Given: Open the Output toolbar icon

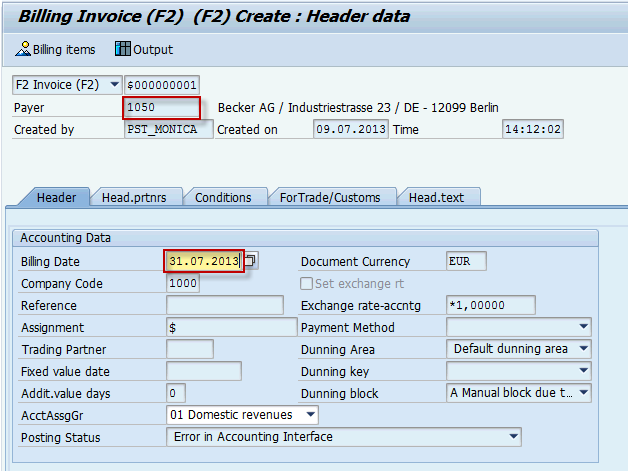Looking at the screenshot, I should click(x=123, y=49).
